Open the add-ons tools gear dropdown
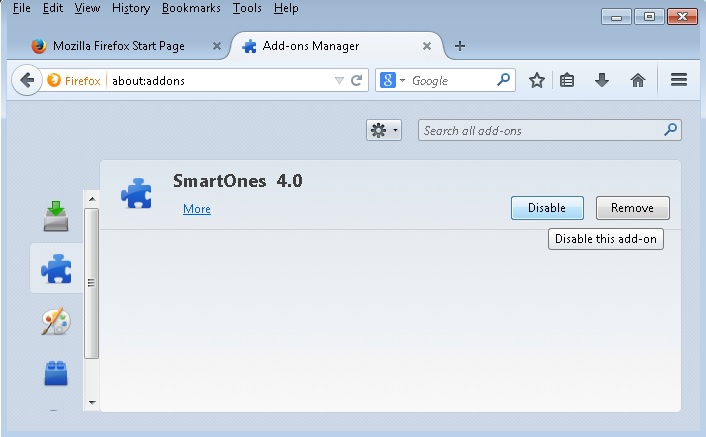The width and height of the screenshot is (706, 437). 384,131
